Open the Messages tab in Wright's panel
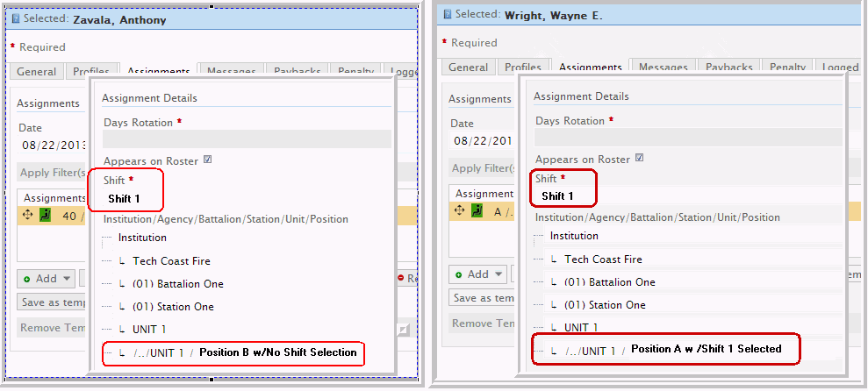The width and height of the screenshot is (868, 391). coord(663,68)
